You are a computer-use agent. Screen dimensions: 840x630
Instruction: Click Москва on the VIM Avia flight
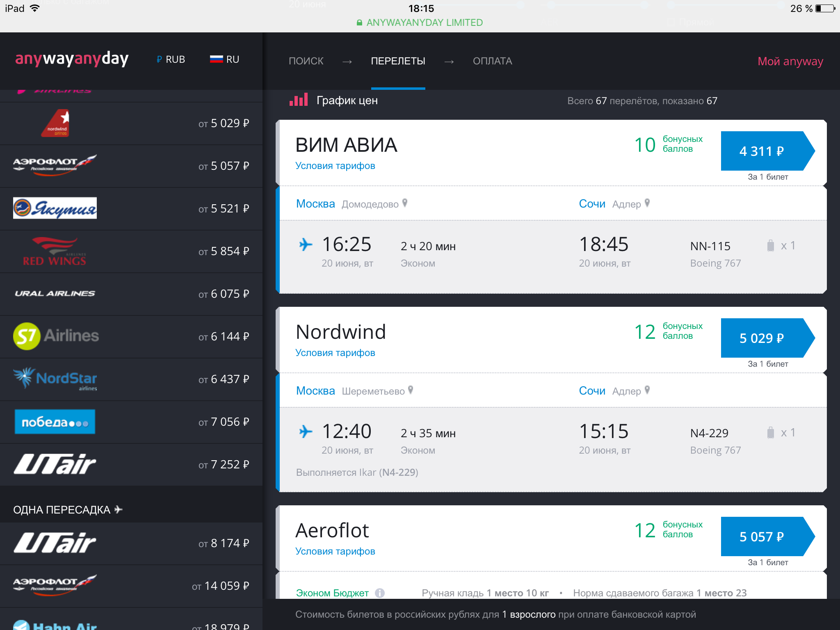tap(315, 204)
